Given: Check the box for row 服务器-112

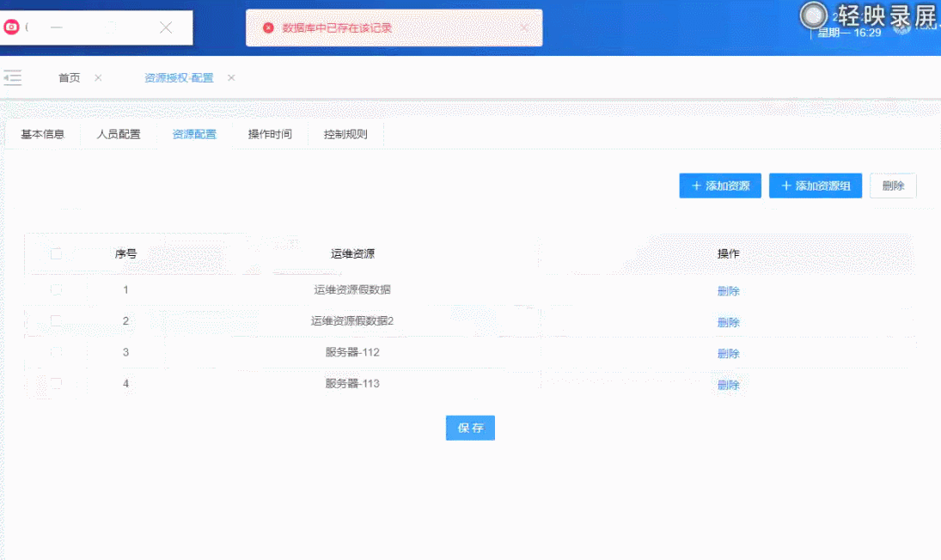Looking at the screenshot, I should pos(56,352).
